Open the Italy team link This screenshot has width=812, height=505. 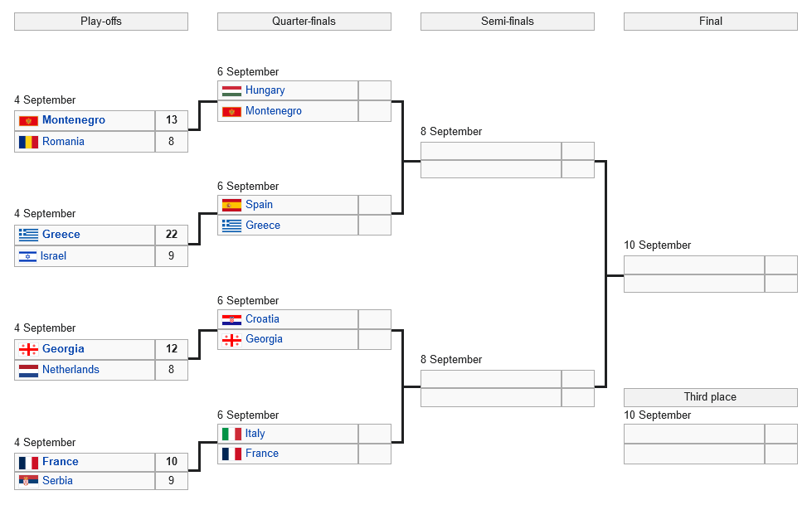[x=255, y=434]
